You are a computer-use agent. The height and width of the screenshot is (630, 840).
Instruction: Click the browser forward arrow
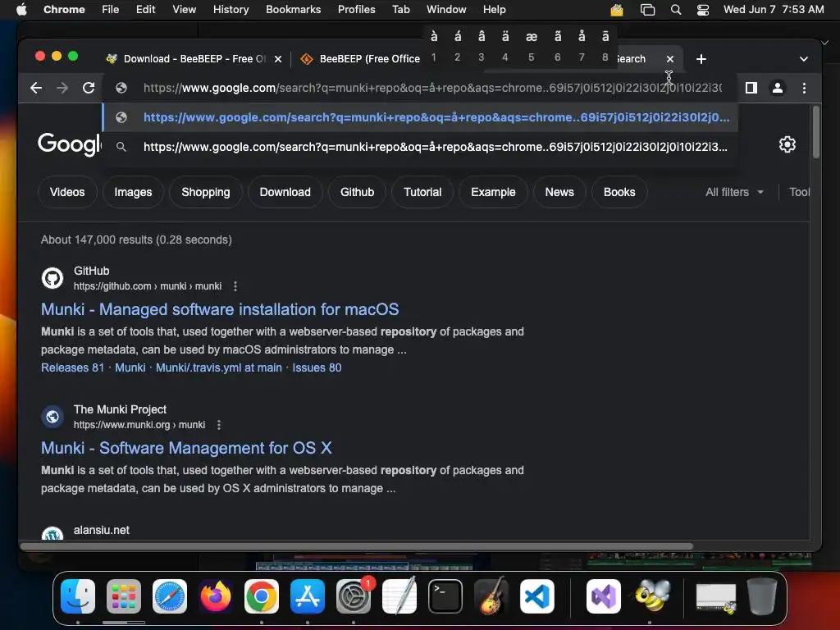[x=62, y=88]
